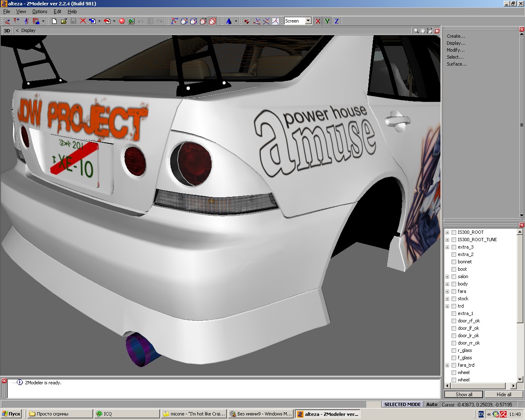Check the bonnet object checkbox

point(454,262)
